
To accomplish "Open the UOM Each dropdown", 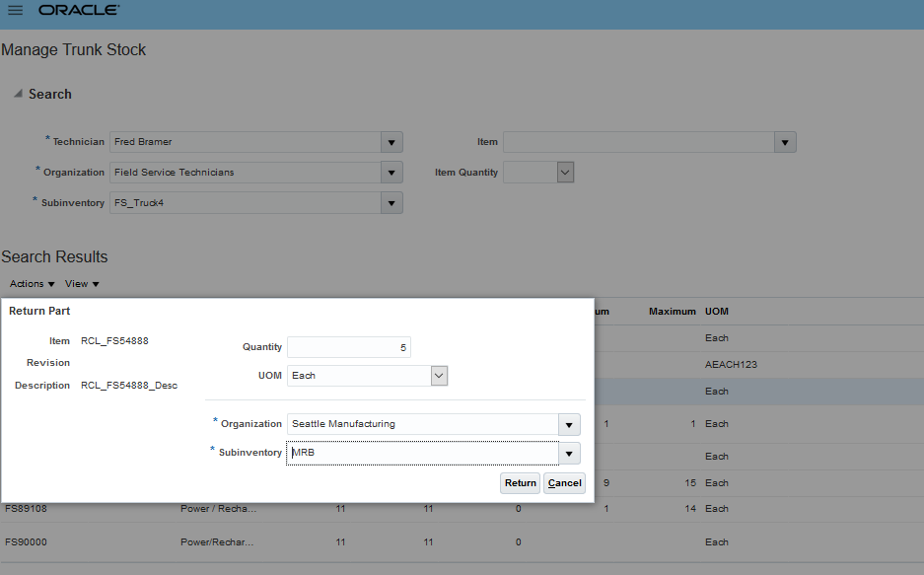I will pos(439,376).
